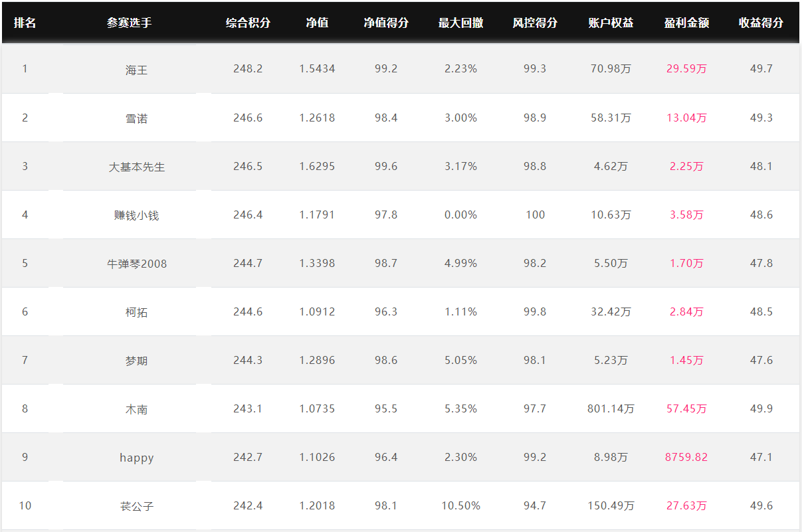Viewport: 802px width, 532px height.
Task: Click the 净值 column header
Action: pyautogui.click(x=317, y=23)
